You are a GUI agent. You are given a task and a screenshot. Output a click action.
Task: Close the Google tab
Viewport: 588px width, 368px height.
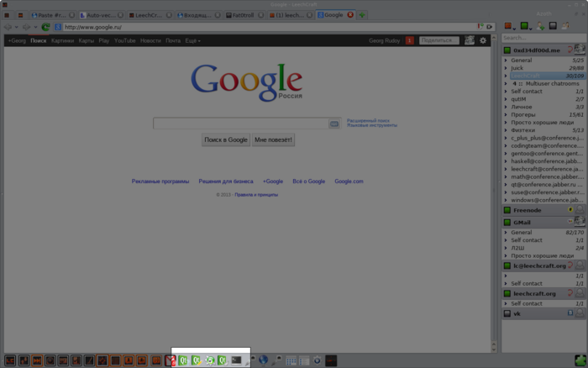350,15
